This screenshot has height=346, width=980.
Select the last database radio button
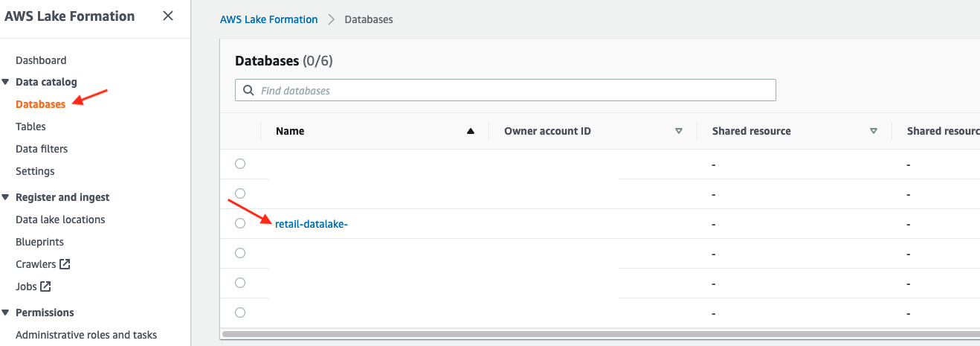coord(240,313)
